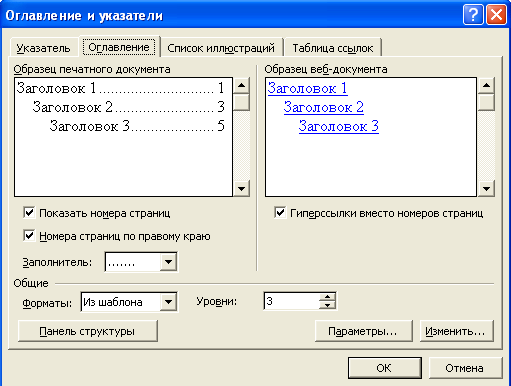
Task: Click inside the Уровни number field
Action: coord(291,301)
